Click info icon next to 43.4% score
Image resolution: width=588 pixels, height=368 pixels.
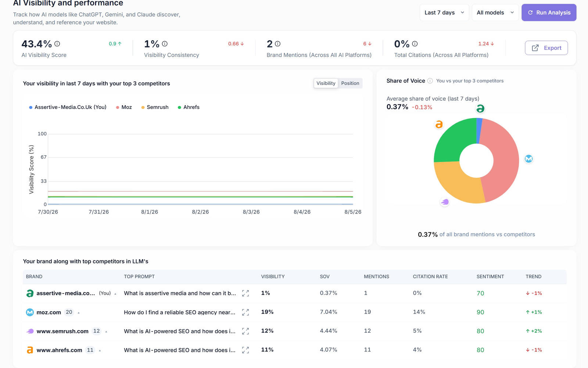tap(57, 44)
